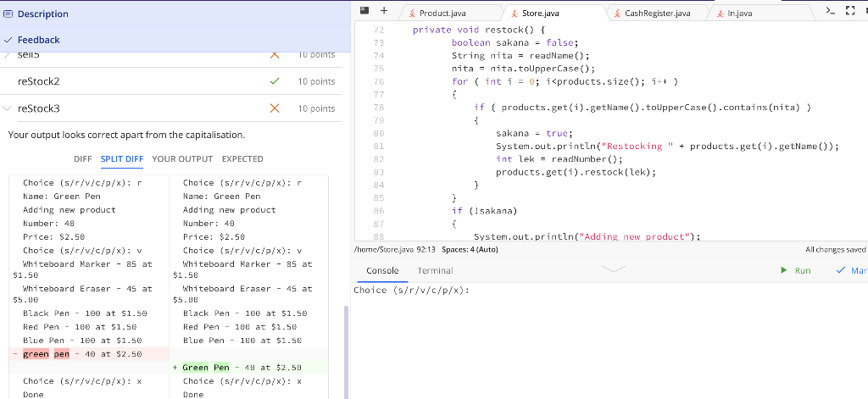Screen dimensions: 868x399
Task: Select the SPLIT DIFF view
Action: (x=122, y=158)
